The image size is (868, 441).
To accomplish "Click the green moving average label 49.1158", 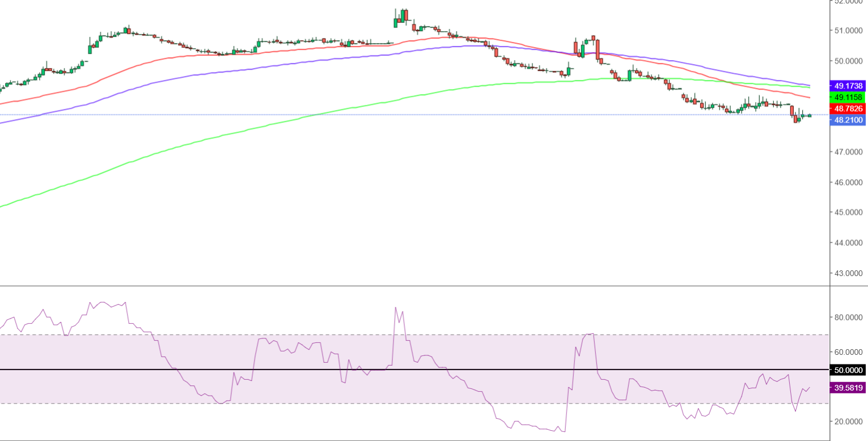I will tap(847, 97).
